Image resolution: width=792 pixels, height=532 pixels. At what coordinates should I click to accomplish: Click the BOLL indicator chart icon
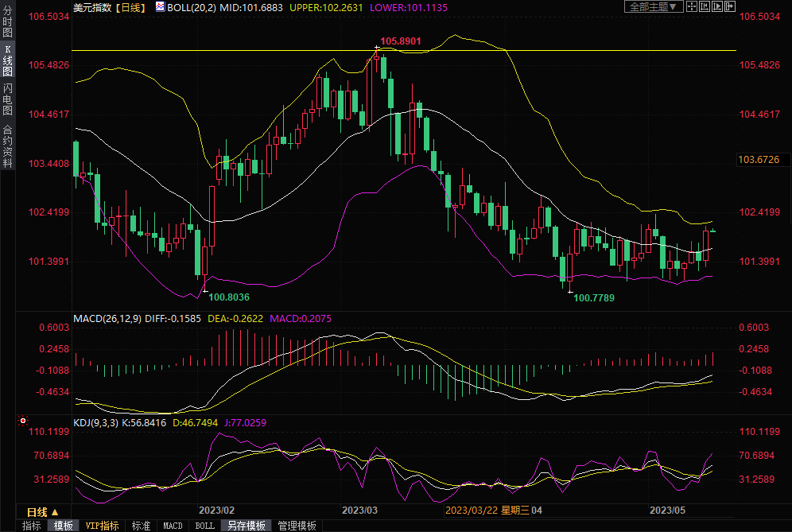tap(160, 7)
